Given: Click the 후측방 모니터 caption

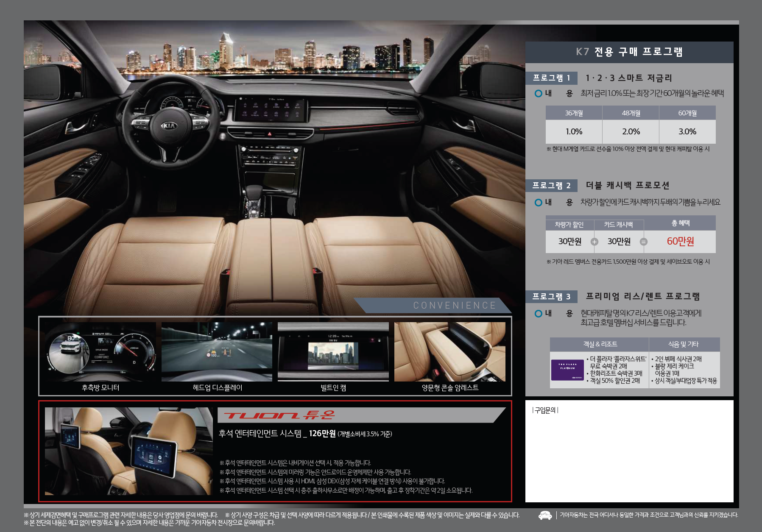Looking at the screenshot, I should [100, 387].
